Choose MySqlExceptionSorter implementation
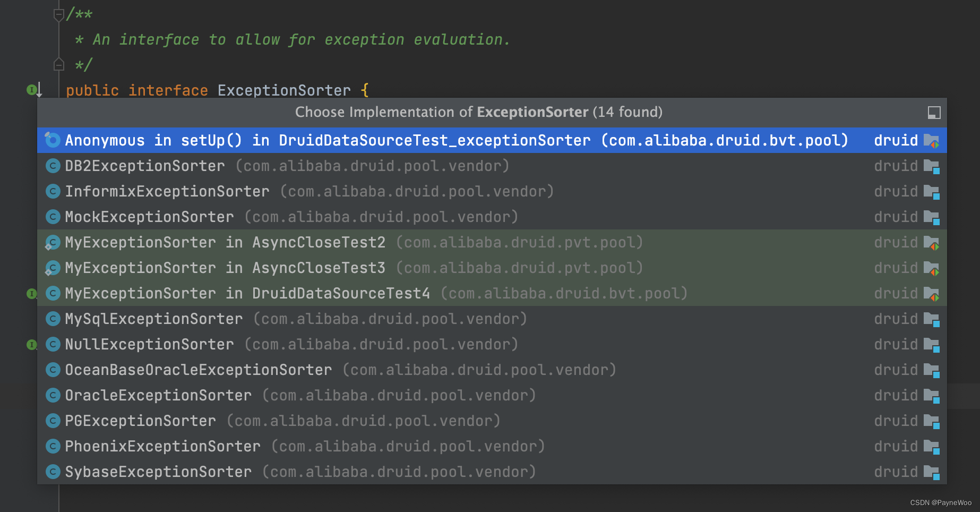Image resolution: width=980 pixels, height=512 pixels. point(492,319)
